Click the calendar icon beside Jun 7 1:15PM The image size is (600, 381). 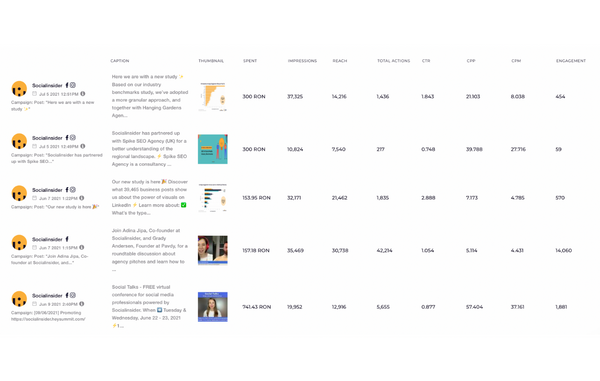tap(34, 247)
